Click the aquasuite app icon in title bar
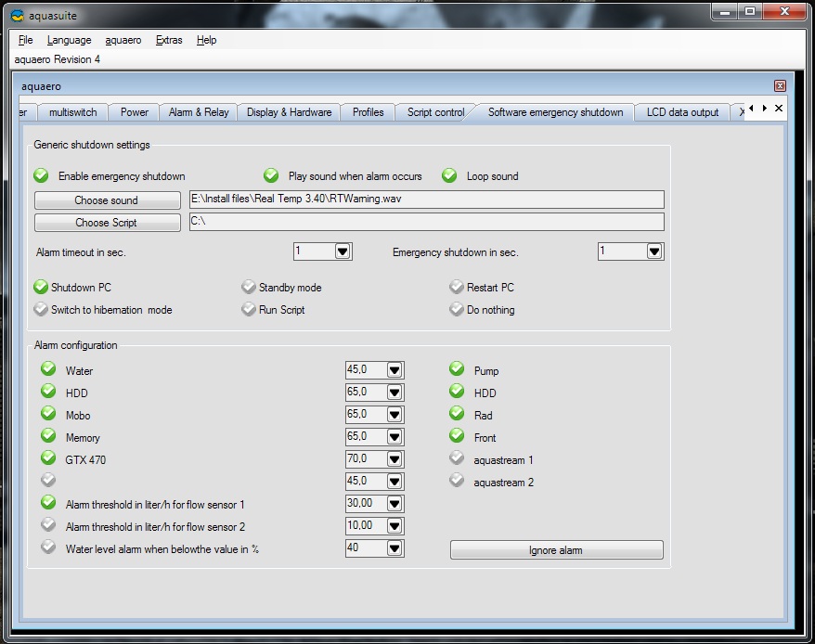815x644 pixels. click(17, 13)
